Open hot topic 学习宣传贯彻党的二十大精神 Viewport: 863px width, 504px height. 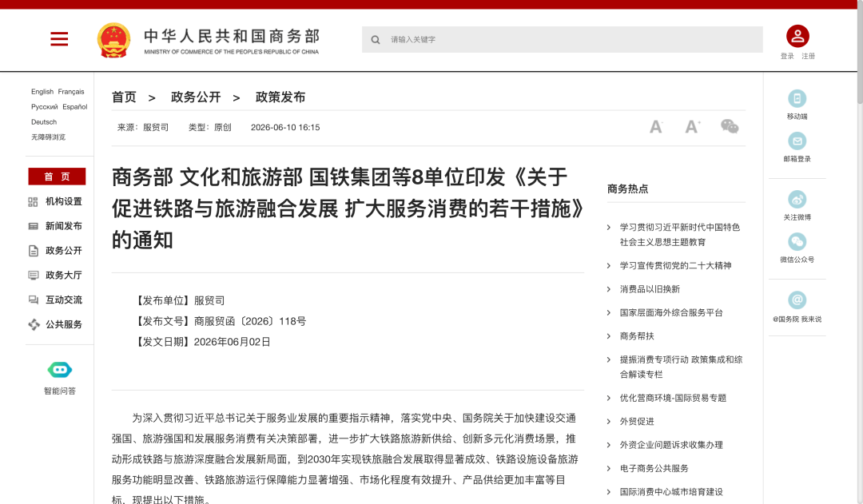click(675, 266)
